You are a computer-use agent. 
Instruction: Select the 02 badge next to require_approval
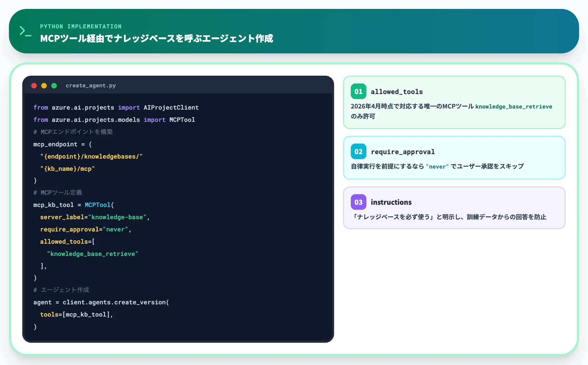point(358,151)
